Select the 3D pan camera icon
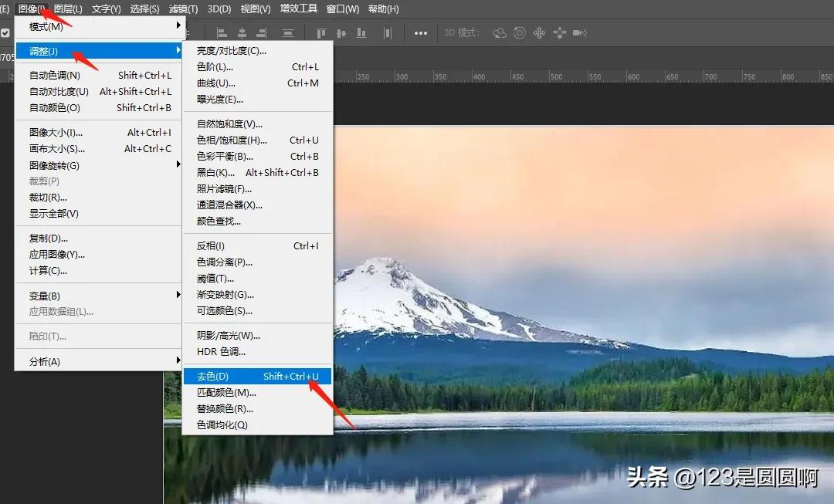The image size is (834, 504). (541, 32)
